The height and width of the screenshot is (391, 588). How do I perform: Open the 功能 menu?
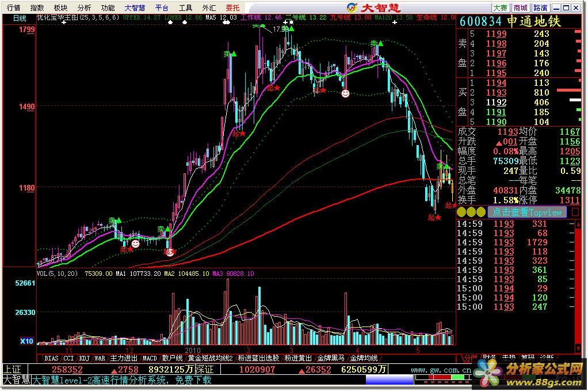pos(108,7)
